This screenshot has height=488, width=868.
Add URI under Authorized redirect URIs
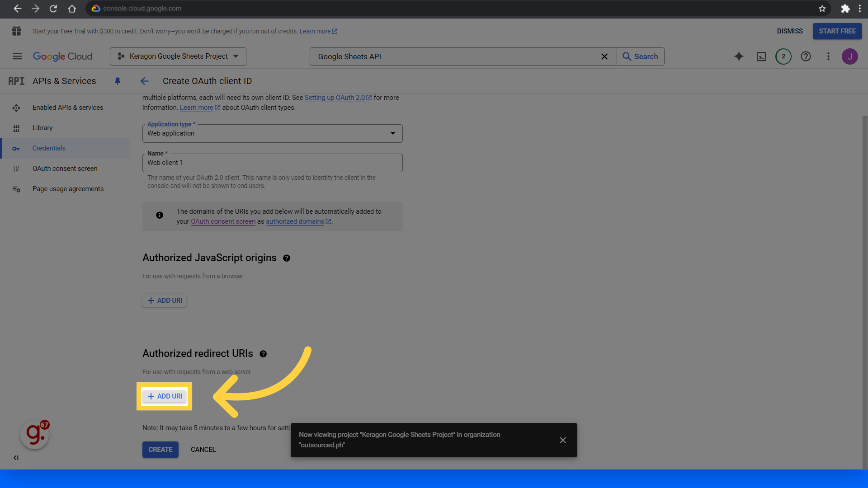pos(165,396)
